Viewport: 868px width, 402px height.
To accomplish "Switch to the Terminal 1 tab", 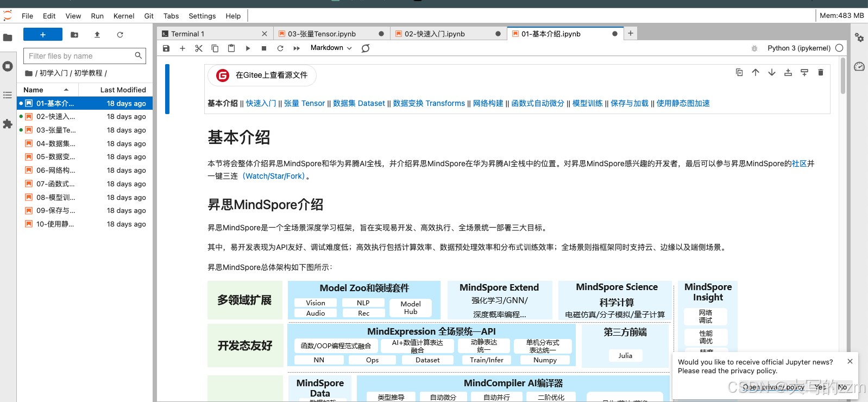I will (x=215, y=34).
